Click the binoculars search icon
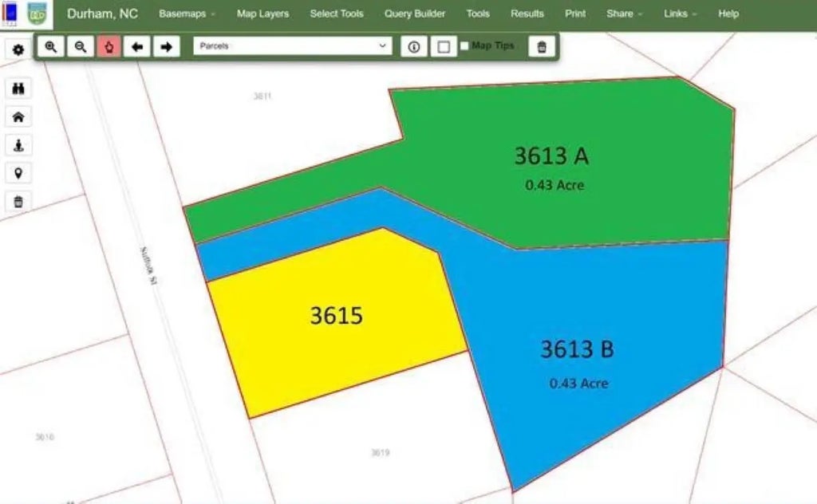Screen dimensions: 817x504 pos(18,89)
